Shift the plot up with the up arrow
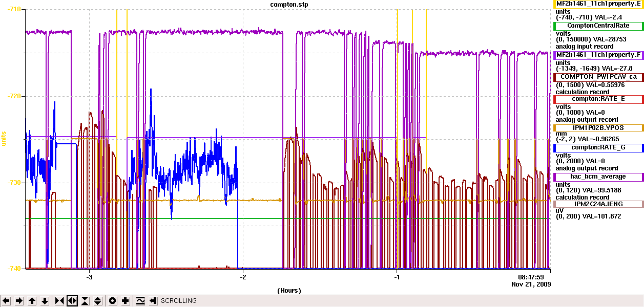 coord(32,301)
